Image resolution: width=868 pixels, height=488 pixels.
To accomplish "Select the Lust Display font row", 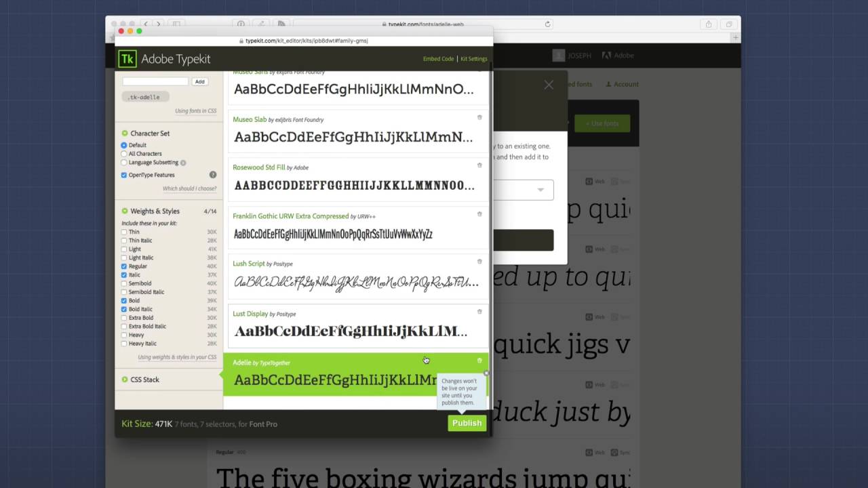I will tap(358, 327).
